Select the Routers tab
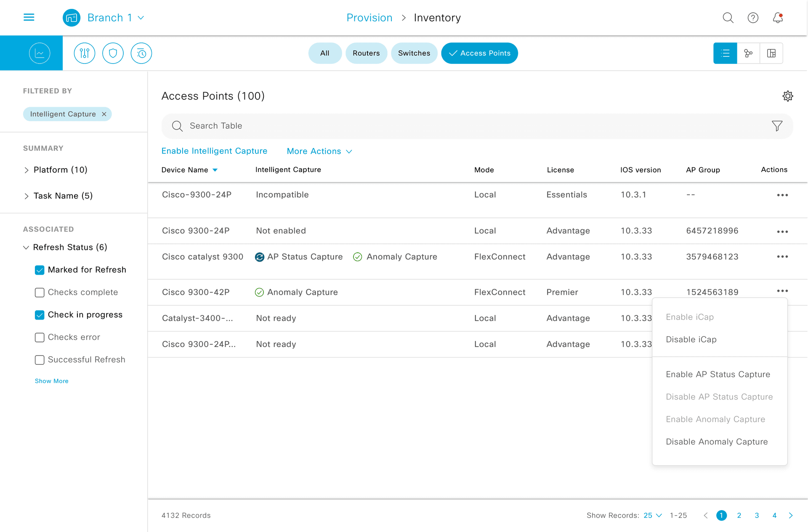 pyautogui.click(x=366, y=53)
